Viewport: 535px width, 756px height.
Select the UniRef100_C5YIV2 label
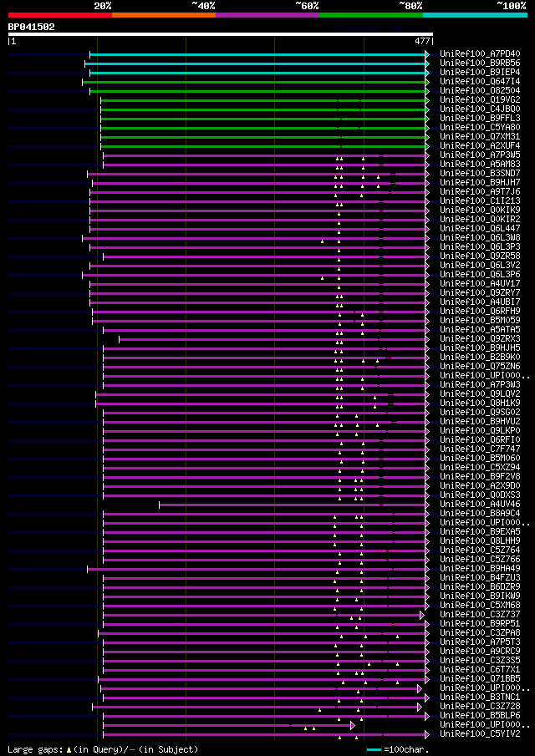point(480,733)
